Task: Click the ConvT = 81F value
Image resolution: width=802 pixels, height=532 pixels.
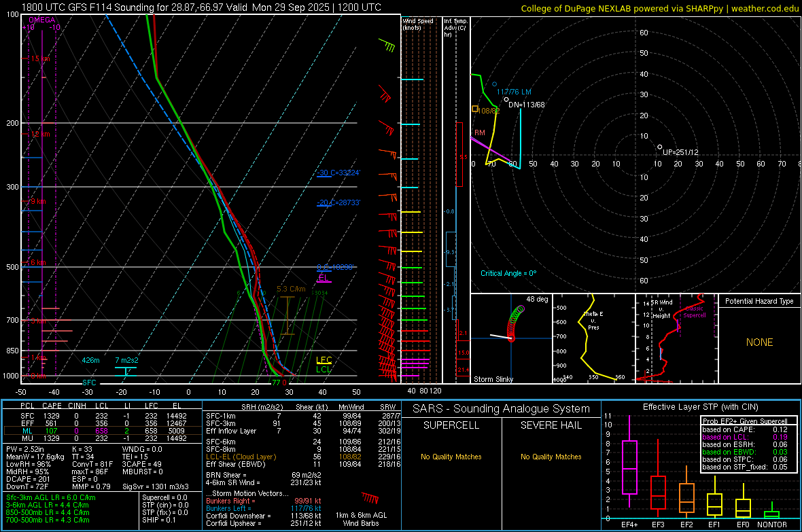Action: click(92, 465)
